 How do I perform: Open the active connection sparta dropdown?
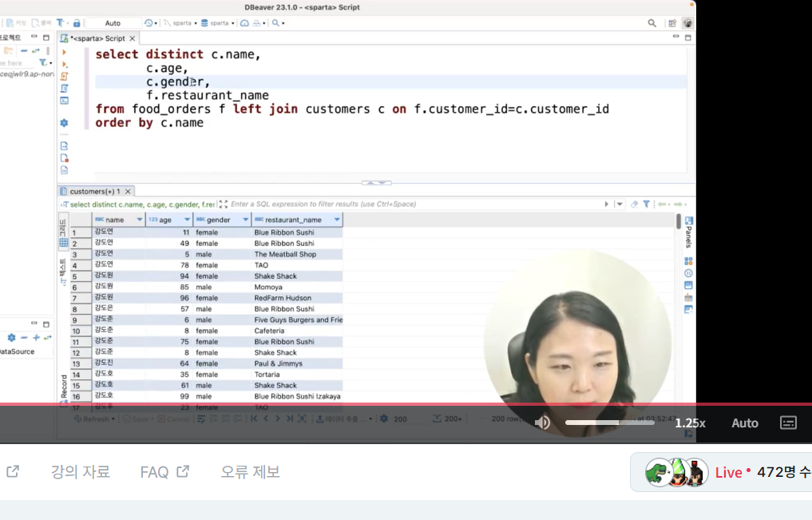pyautogui.click(x=180, y=23)
